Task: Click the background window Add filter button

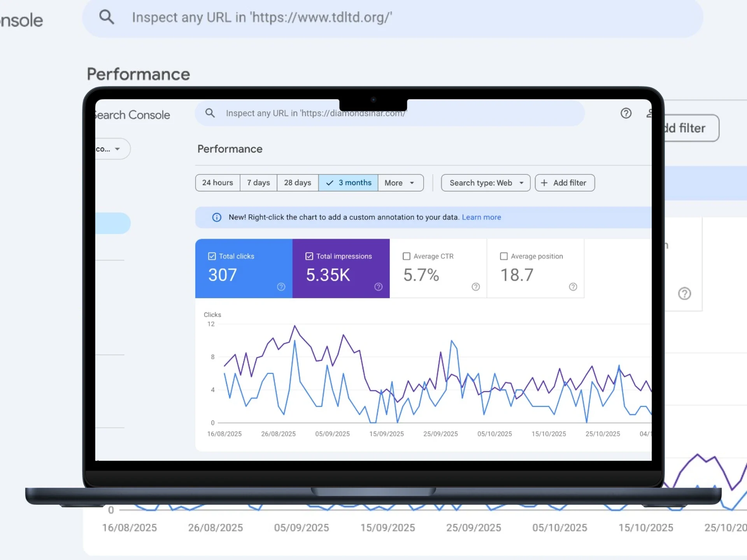Action: 691,128
